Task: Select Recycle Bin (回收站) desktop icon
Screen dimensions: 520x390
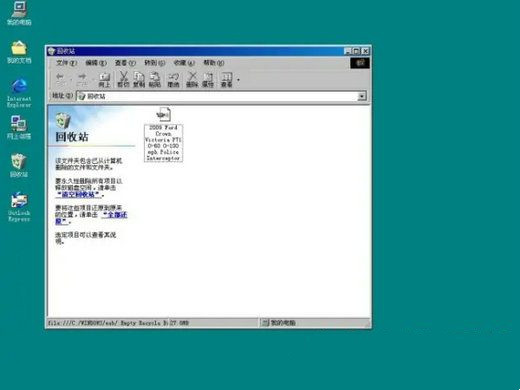Action: (x=19, y=166)
